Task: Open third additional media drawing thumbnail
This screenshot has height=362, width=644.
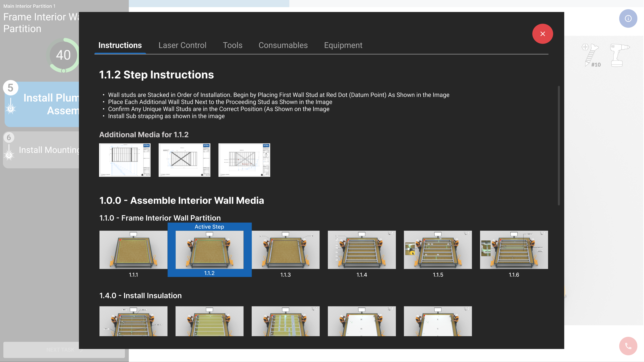Action: [244, 160]
